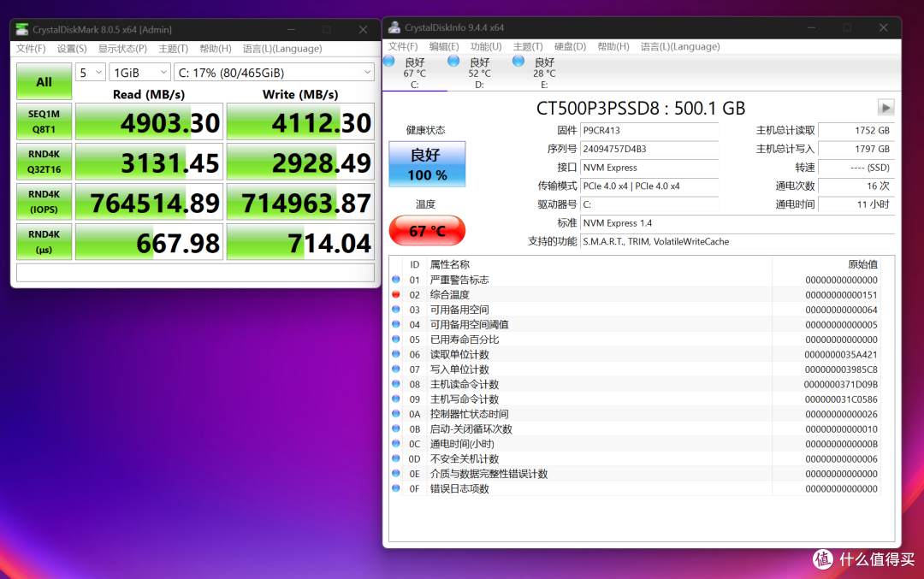The image size is (924, 579).
Task: Open 帮助(H) menu in CrystalDiskMark
Action: point(216,48)
